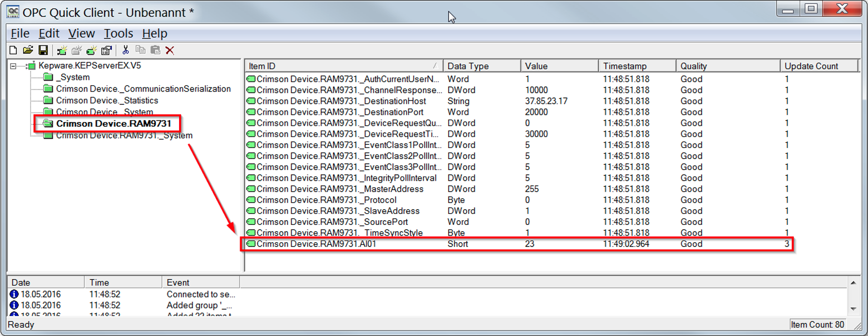The image size is (868, 336).
Task: Select the Crimson Device.RAM9731._IntegrityPollInterval item
Action: 347,178
